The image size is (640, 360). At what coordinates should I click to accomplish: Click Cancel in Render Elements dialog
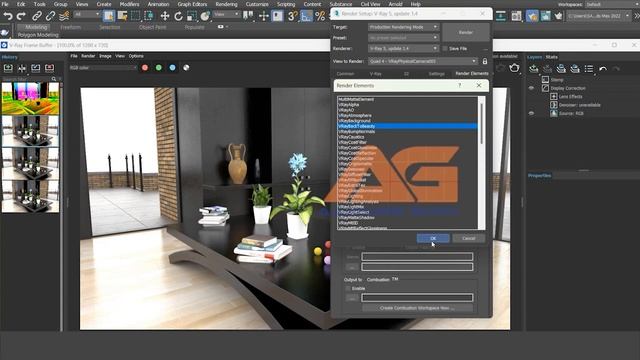[x=468, y=238]
